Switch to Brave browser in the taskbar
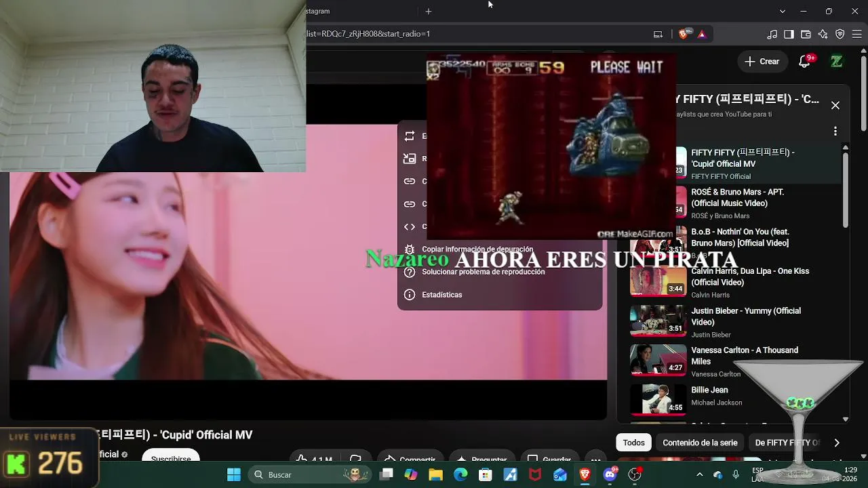 click(585, 474)
